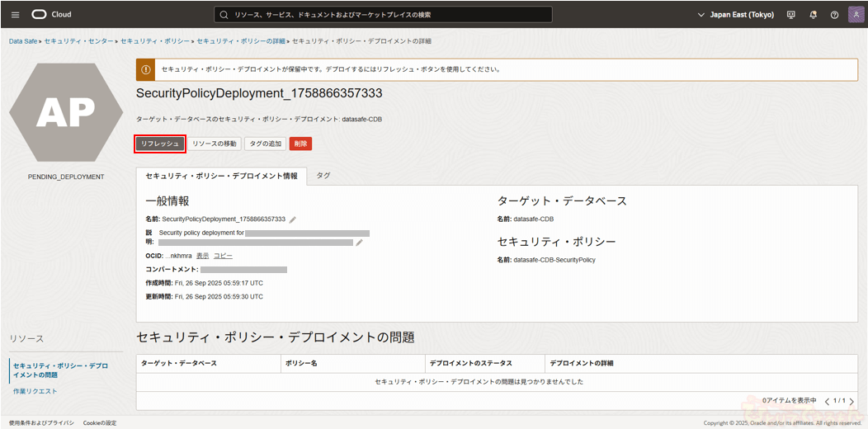
Task: Edit the description with pencil icon
Action: pos(359,243)
